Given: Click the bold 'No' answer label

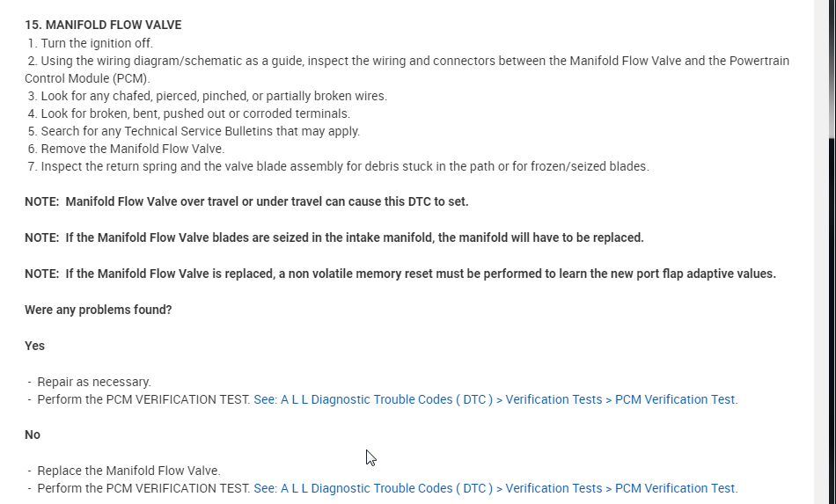Looking at the screenshot, I should [33, 435].
